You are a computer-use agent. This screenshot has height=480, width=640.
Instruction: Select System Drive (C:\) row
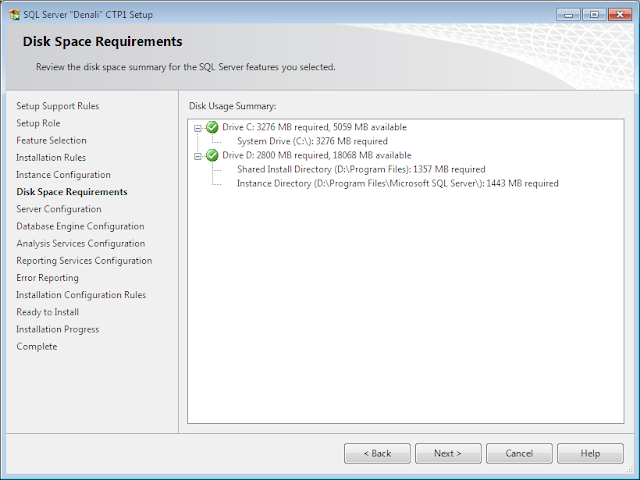312,141
